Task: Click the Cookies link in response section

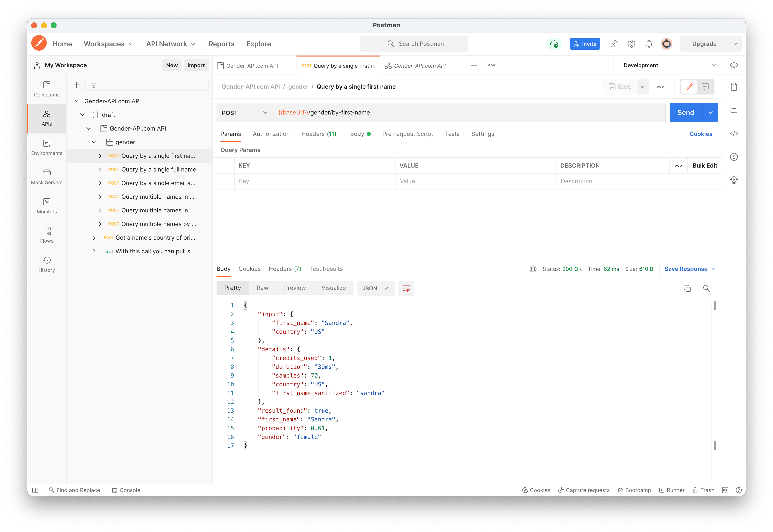Action: point(249,269)
